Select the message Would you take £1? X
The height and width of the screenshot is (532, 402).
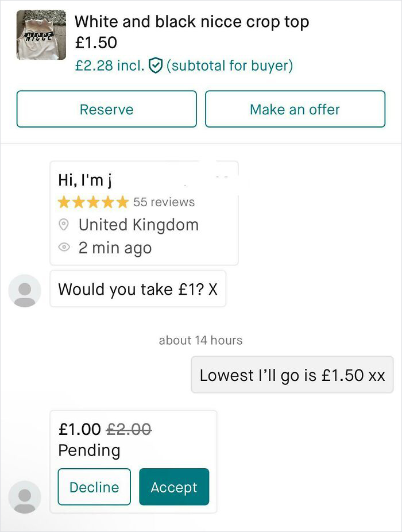coord(138,289)
